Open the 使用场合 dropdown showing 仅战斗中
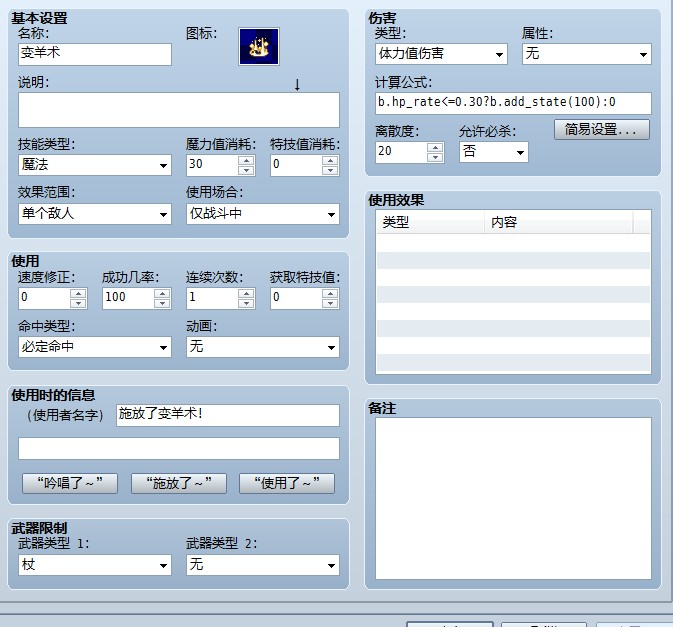The height and width of the screenshot is (627, 673). (x=263, y=214)
